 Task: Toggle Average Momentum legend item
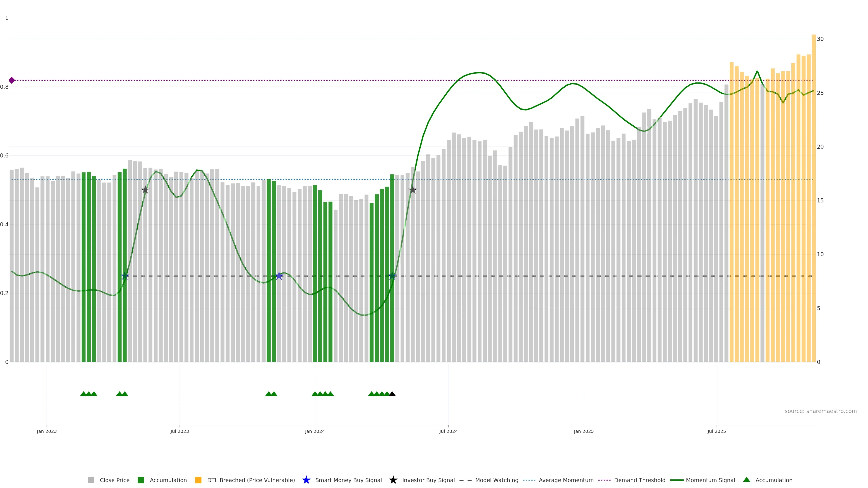click(566, 480)
